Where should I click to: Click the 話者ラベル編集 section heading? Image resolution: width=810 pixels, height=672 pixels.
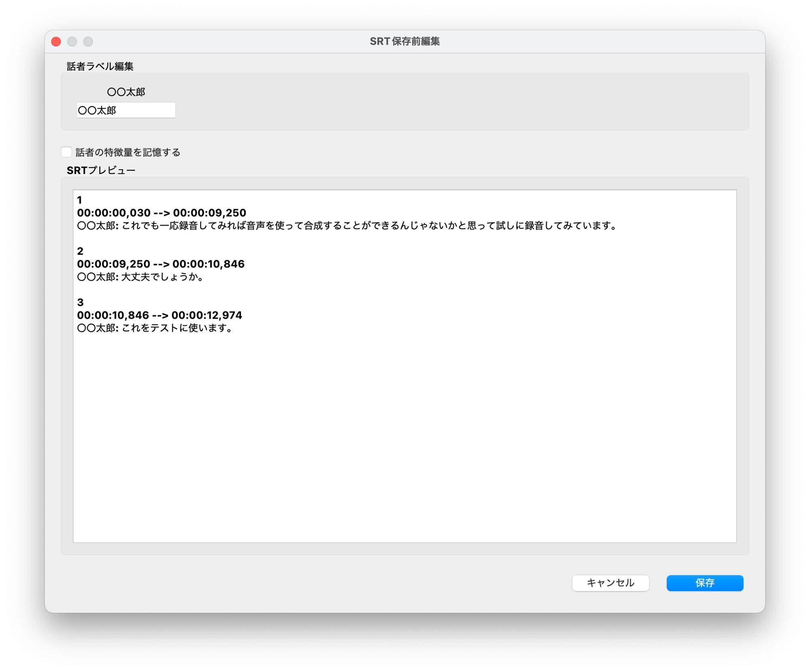[x=100, y=66]
